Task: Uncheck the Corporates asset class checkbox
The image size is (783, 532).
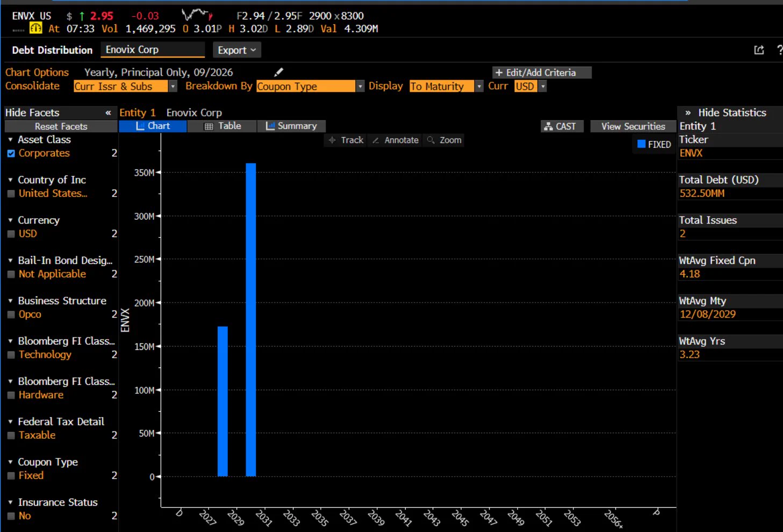Action: [11, 153]
